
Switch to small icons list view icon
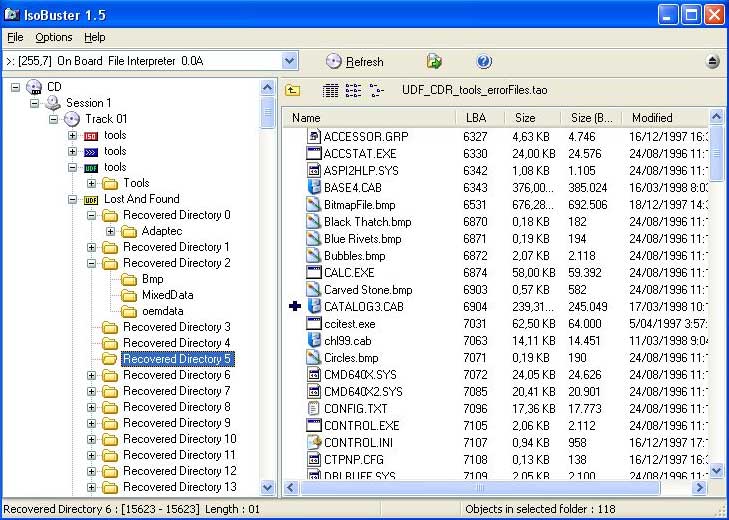click(353, 90)
